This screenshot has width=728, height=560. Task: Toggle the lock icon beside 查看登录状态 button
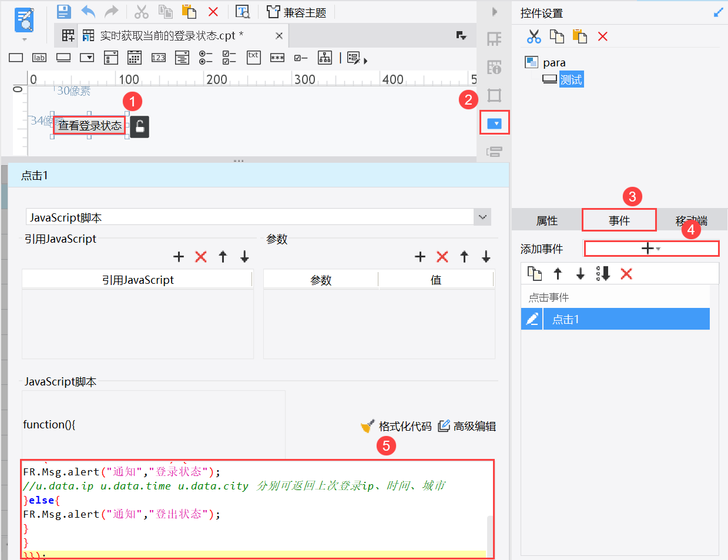coord(139,126)
